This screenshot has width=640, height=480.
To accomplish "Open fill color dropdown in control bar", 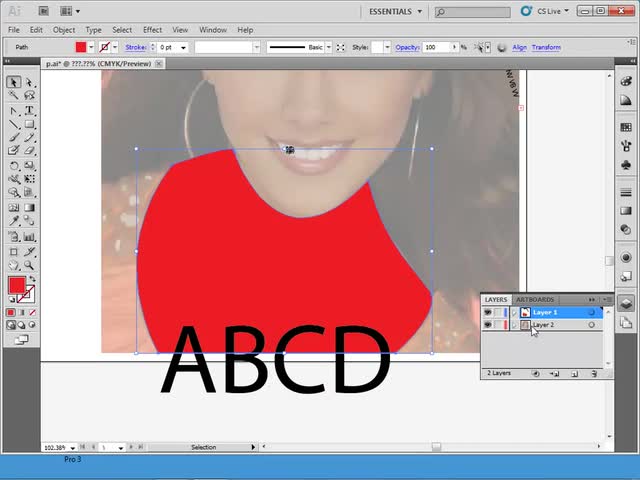I will pyautogui.click(x=91, y=47).
